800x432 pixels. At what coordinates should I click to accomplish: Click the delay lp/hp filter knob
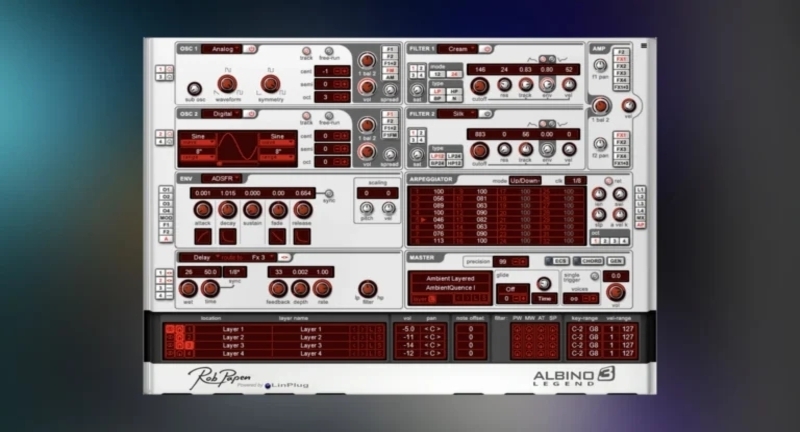pyautogui.click(x=367, y=289)
